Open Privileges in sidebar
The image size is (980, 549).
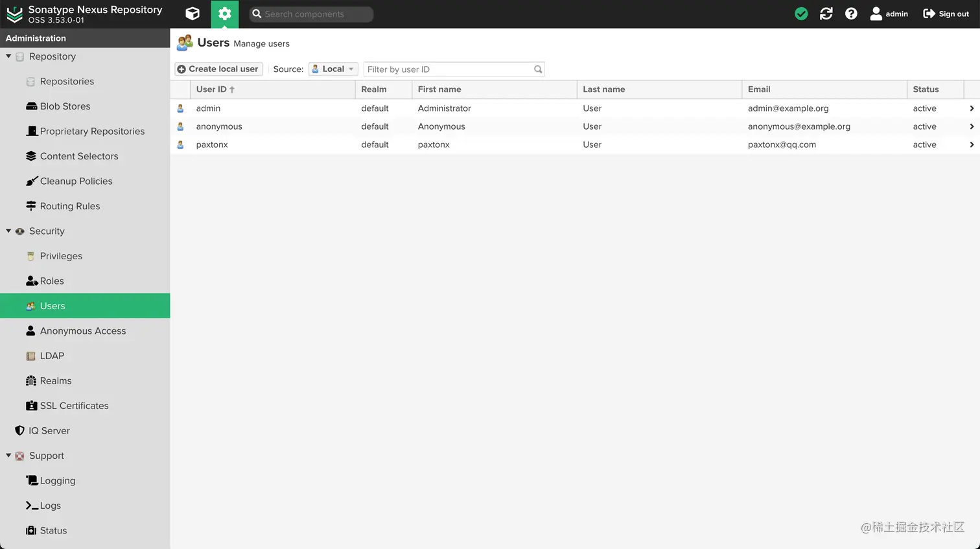(61, 256)
